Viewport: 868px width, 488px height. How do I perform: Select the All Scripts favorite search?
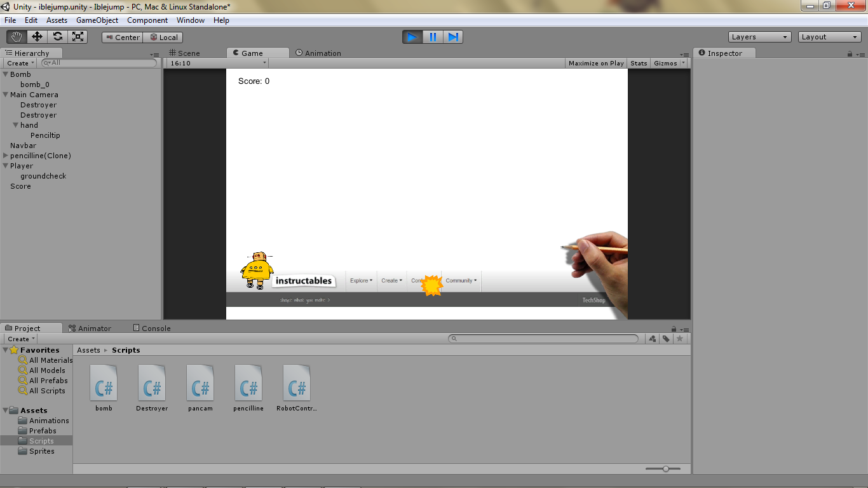42,391
